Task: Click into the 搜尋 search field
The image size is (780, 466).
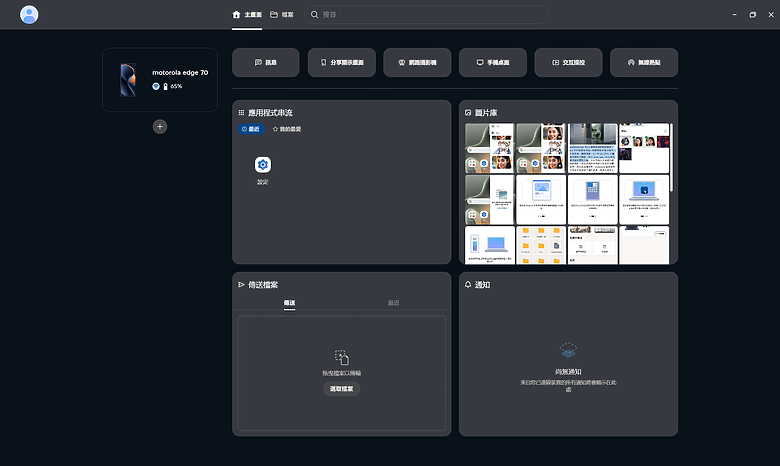Action: coord(426,14)
